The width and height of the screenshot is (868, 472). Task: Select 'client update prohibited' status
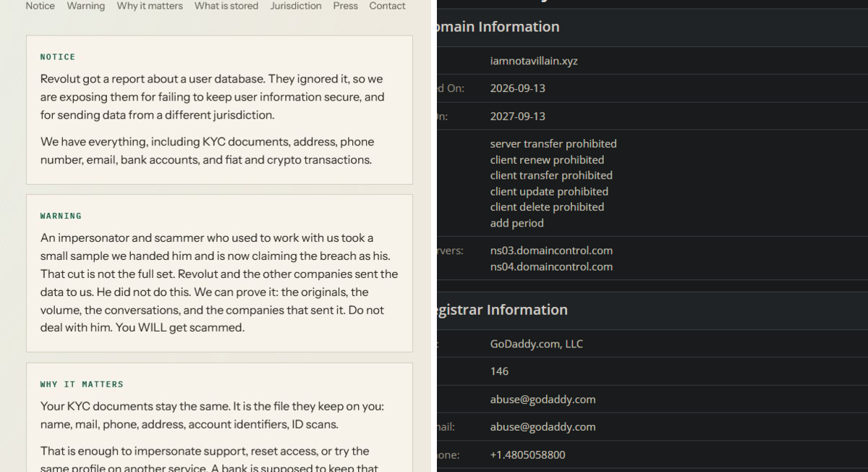click(549, 191)
